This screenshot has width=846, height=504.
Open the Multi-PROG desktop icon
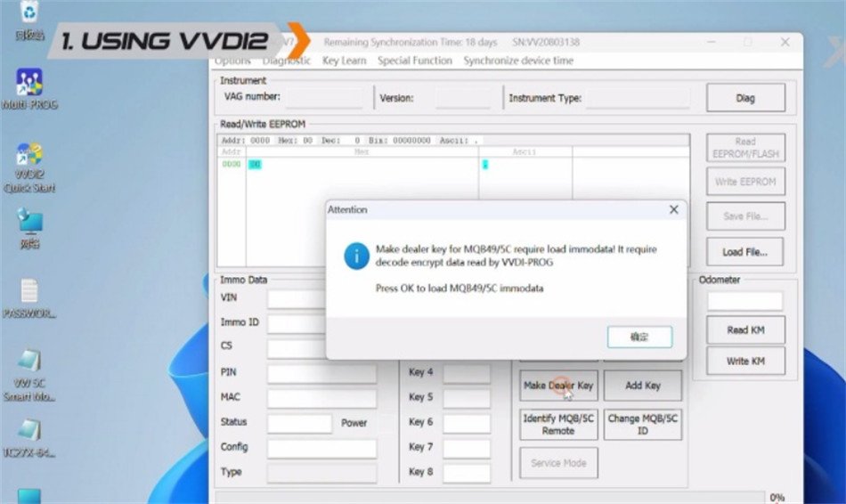(x=29, y=84)
